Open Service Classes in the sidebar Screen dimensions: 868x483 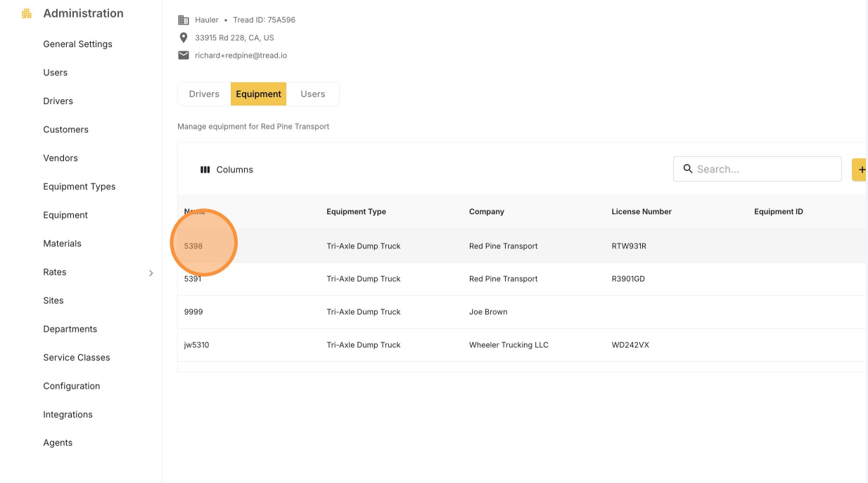click(x=77, y=358)
